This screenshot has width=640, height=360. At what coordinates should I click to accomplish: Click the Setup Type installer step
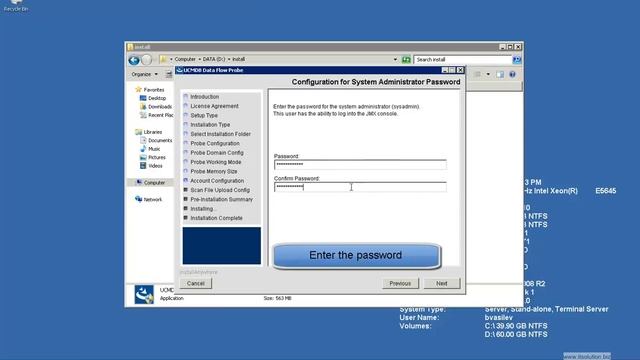(x=204, y=116)
